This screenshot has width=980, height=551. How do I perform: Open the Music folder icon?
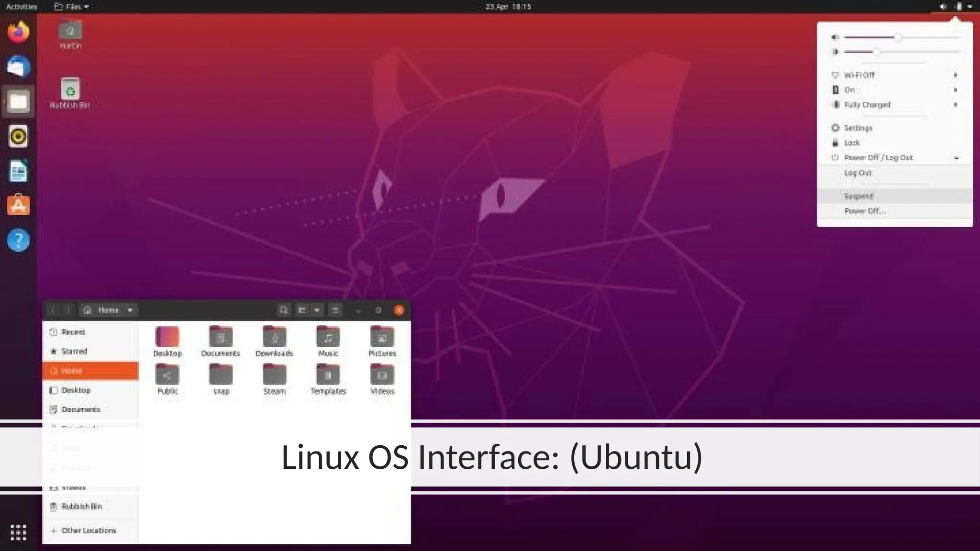click(x=328, y=342)
